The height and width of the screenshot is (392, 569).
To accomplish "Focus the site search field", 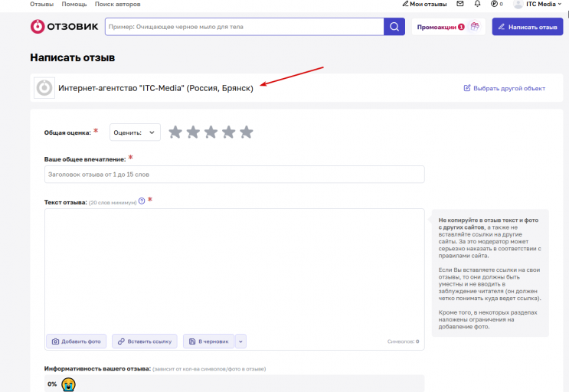I will point(244,27).
